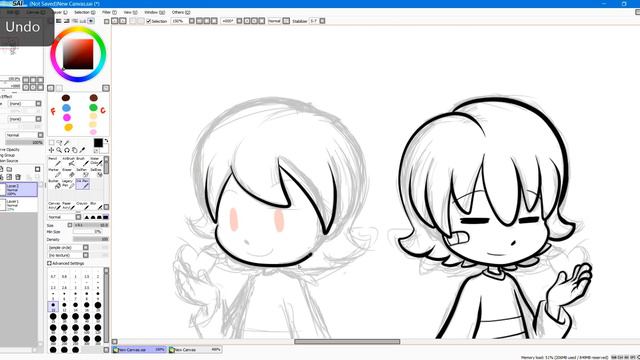Screen dimensions: 640x360
Task: Select the Legacy Pen tool
Action: (68, 184)
